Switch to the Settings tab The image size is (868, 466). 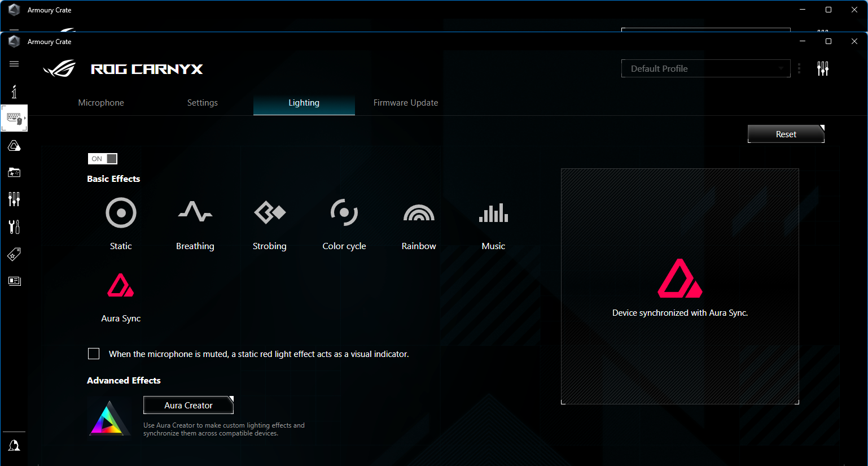pos(203,103)
